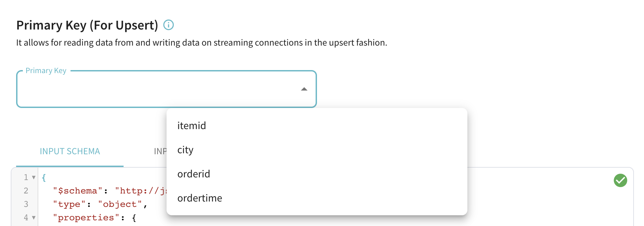Image resolution: width=644 pixels, height=226 pixels.
Task: Click line number 2 in the editor gutter
Action: pos(26,190)
